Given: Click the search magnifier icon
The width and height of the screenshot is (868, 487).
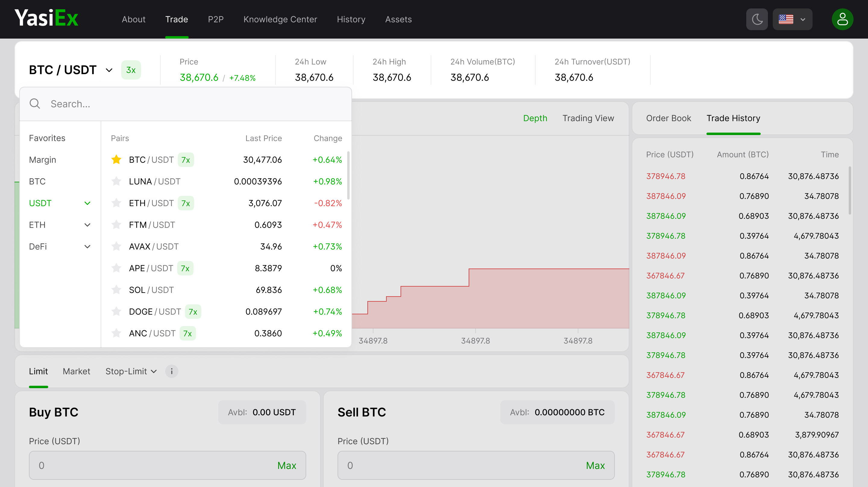Looking at the screenshot, I should point(35,104).
